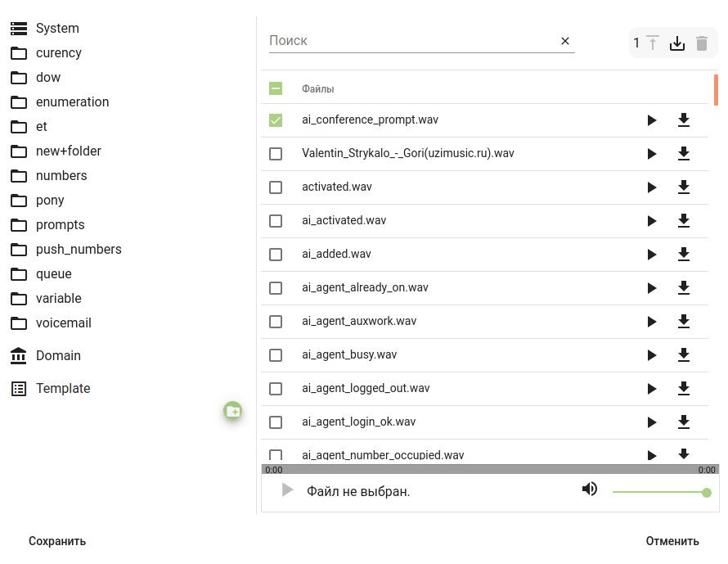Uncheck the ai_conference_prompt.wav checkbox
Screen dimensions: 728x564
pyautogui.click(x=276, y=120)
